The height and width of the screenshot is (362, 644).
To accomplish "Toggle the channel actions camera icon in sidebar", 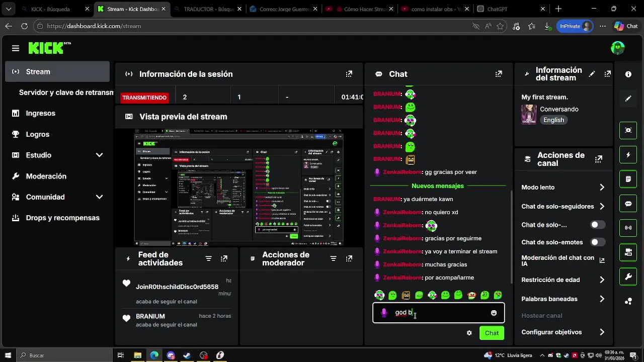I will 628,252.
